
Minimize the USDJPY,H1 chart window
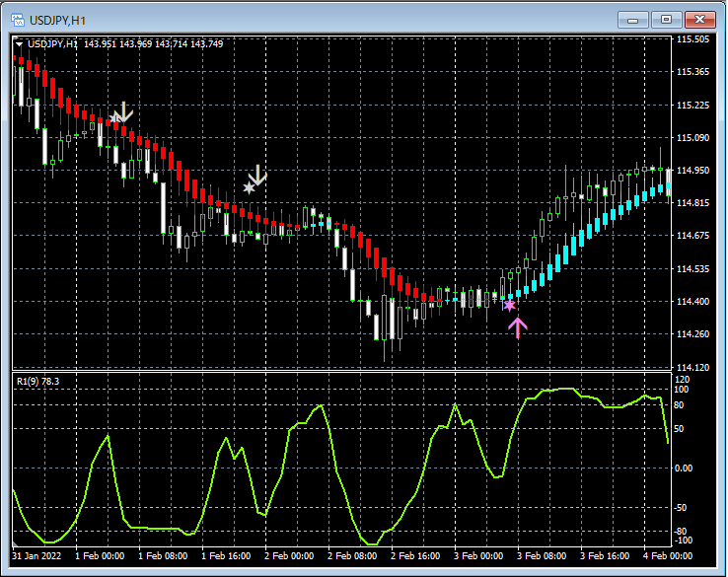point(633,20)
